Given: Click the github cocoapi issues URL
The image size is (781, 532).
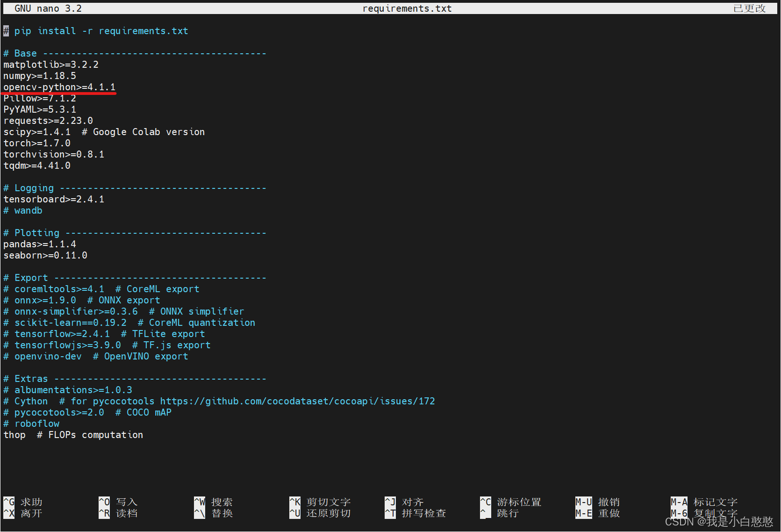Looking at the screenshot, I should coord(298,401).
